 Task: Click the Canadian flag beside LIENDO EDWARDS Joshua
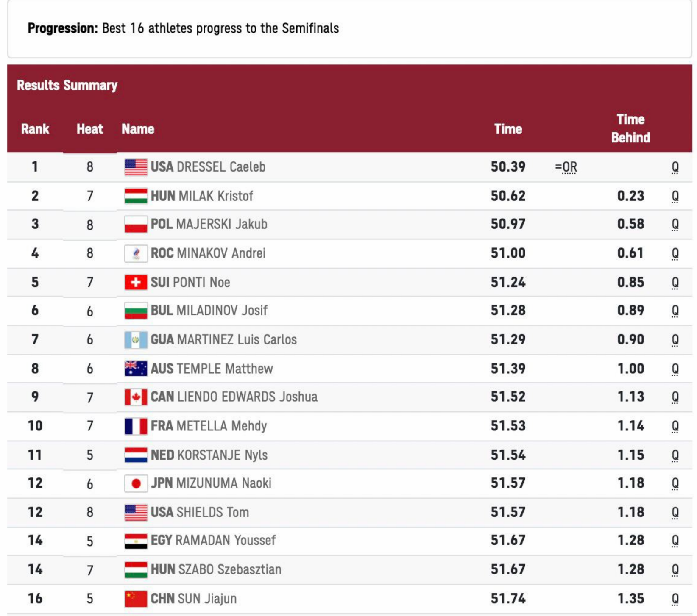136,397
